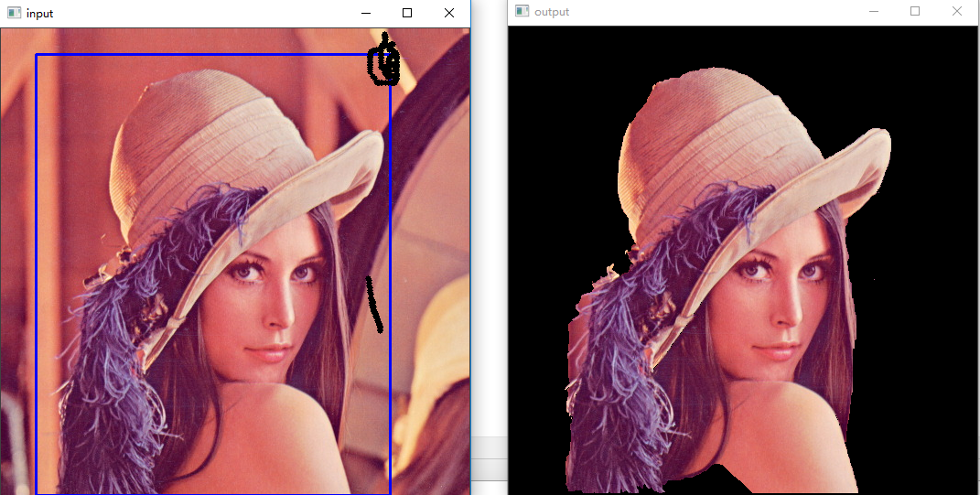980x495 pixels.
Task: Click the input image canvas
Action: (235, 262)
